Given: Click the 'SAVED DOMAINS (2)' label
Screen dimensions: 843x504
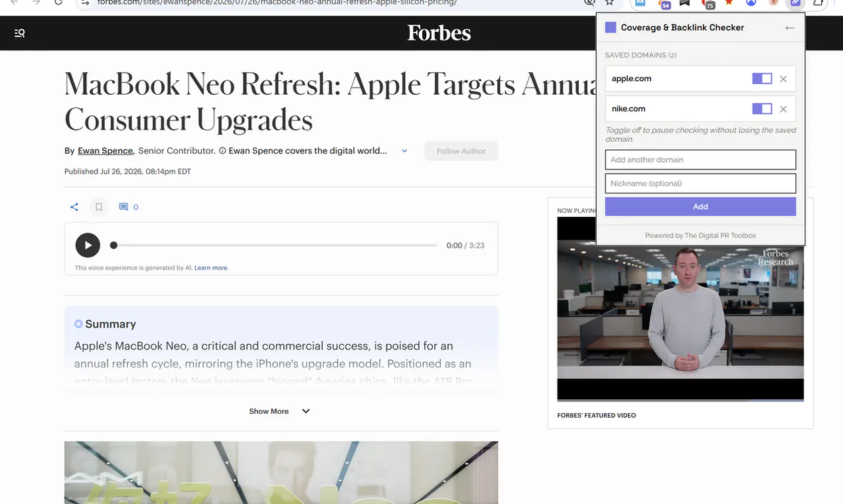Looking at the screenshot, I should (641, 55).
